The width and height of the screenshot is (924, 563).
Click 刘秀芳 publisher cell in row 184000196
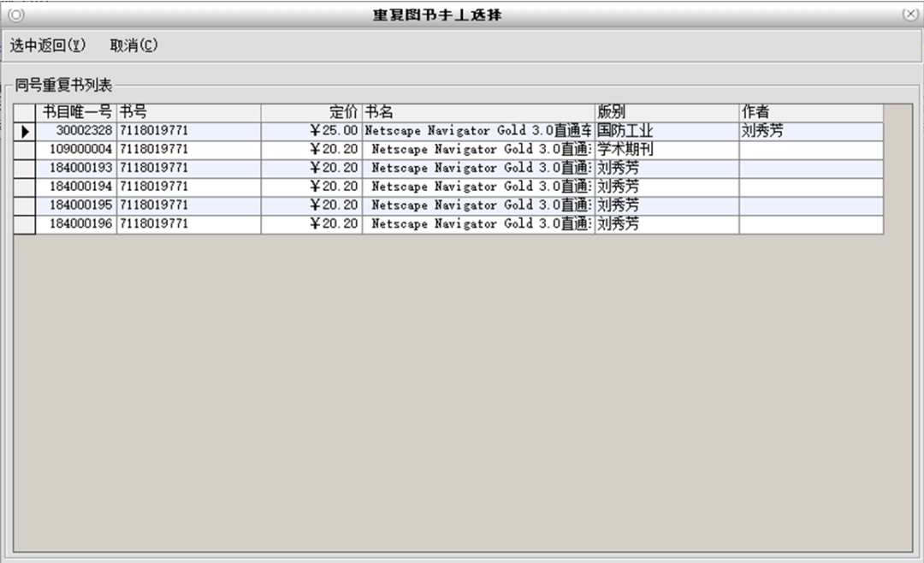tap(667, 225)
